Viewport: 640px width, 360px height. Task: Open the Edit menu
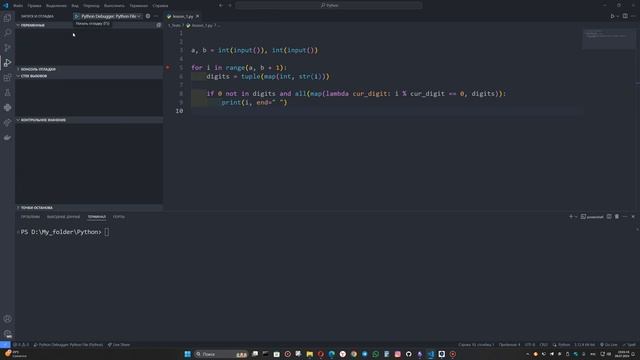(x=35, y=6)
